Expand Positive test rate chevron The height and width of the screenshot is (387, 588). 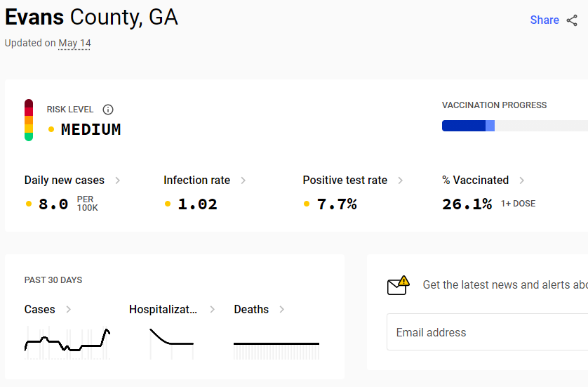401,181
